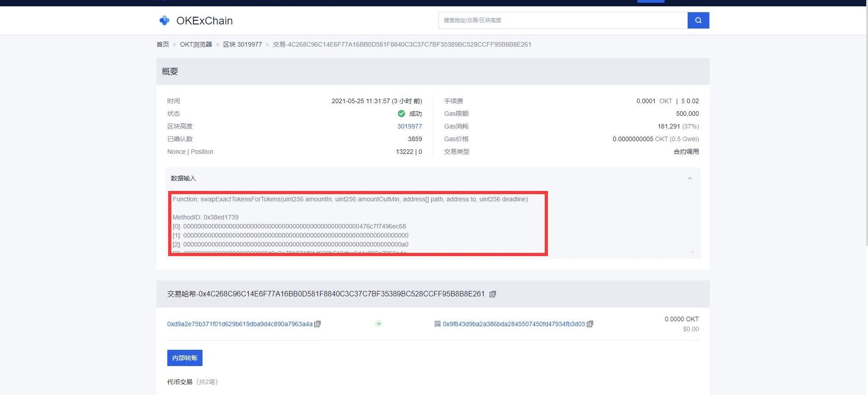Click parameter [0] hex line
This screenshot has width=868, height=395.
click(x=289, y=226)
